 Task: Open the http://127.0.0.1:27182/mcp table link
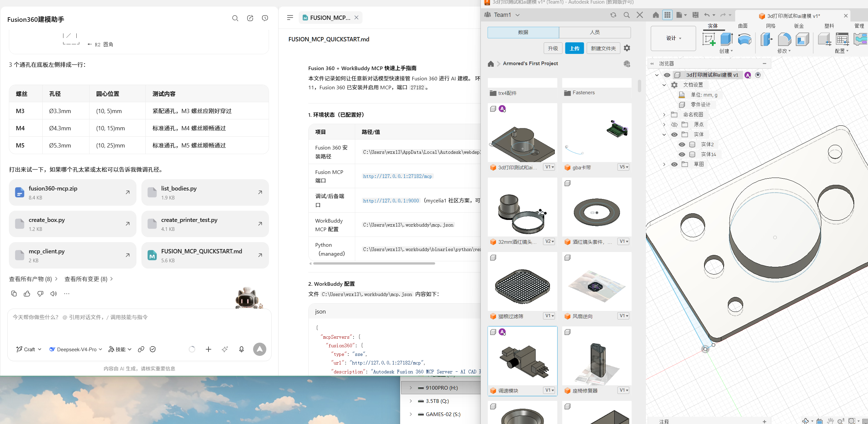click(x=397, y=176)
